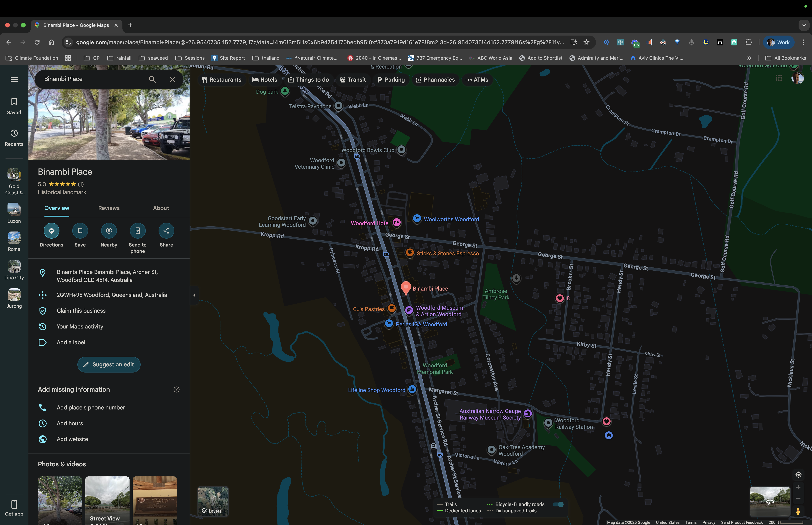Search Nearby Binambi Place

pos(109,235)
